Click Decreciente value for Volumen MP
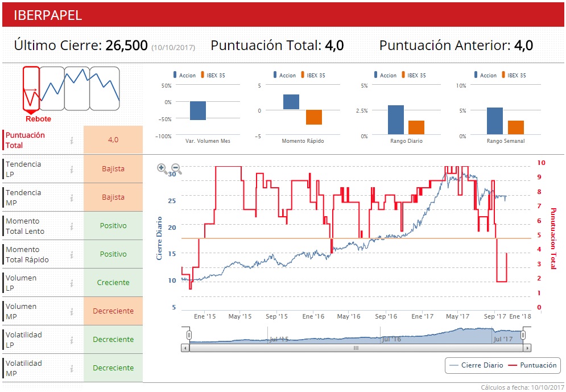 tap(113, 311)
